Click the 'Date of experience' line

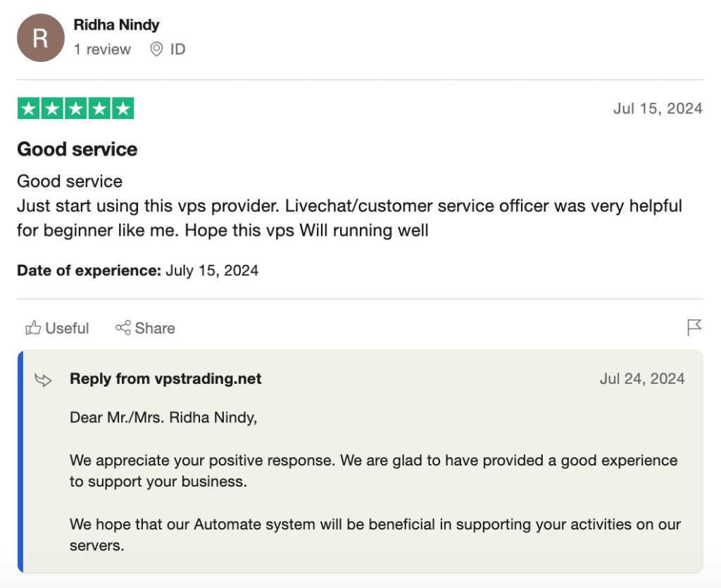[137, 270]
